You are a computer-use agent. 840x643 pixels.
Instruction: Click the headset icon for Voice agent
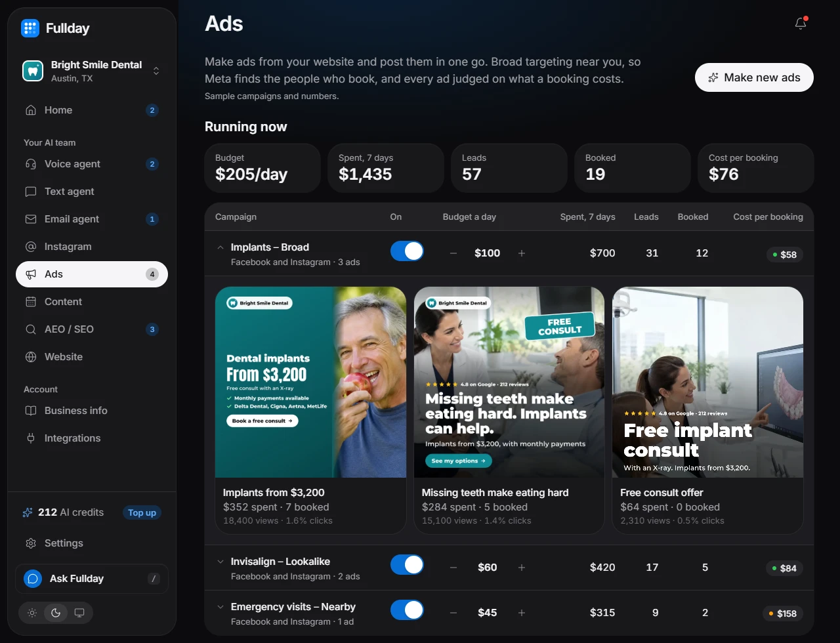30,164
